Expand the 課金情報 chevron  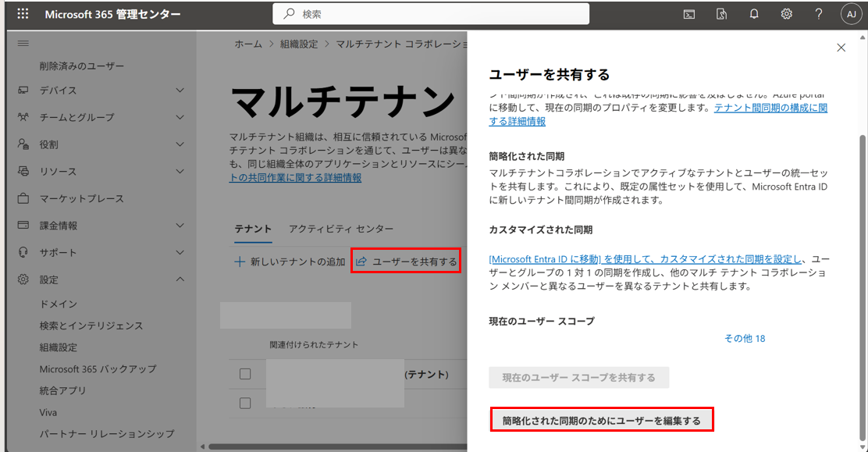point(180,225)
